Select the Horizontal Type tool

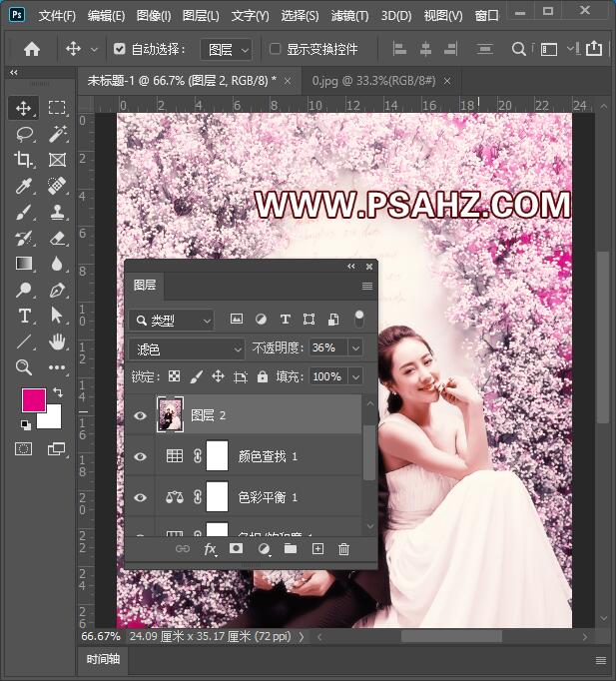tap(24, 316)
